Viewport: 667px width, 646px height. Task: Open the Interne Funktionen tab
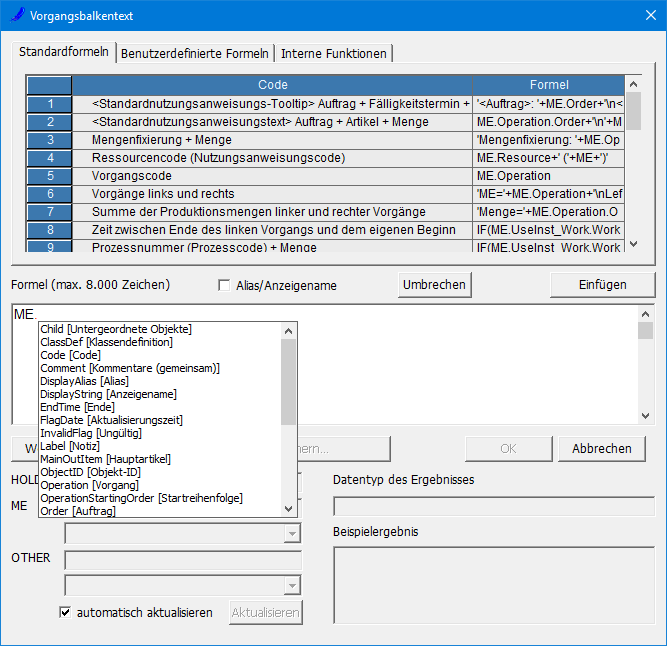point(334,53)
